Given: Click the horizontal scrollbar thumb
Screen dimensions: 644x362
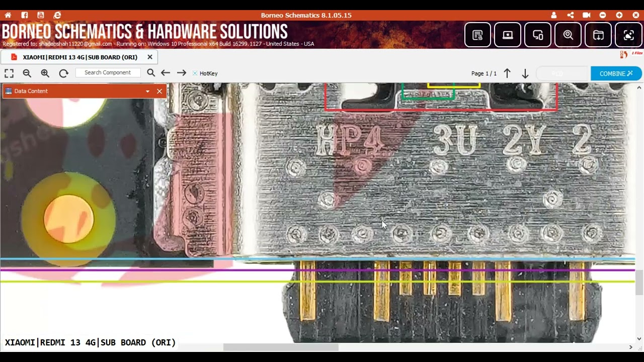Looking at the screenshot, I should click(x=281, y=347).
